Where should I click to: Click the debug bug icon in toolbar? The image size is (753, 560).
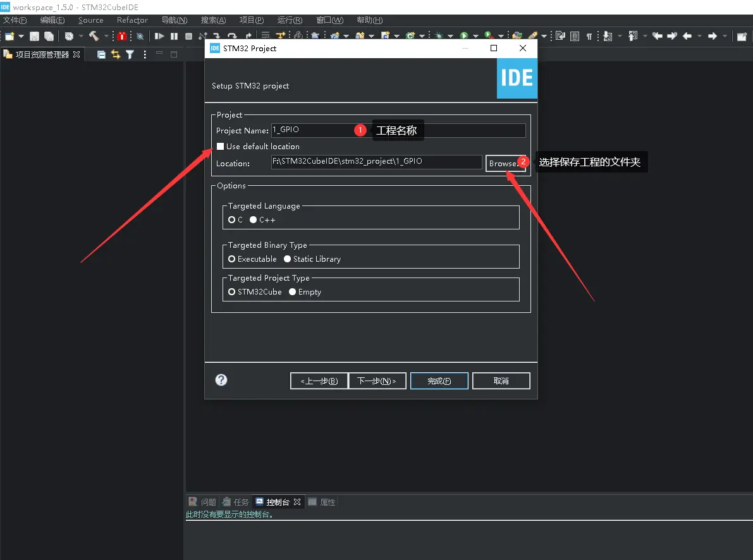click(x=439, y=37)
